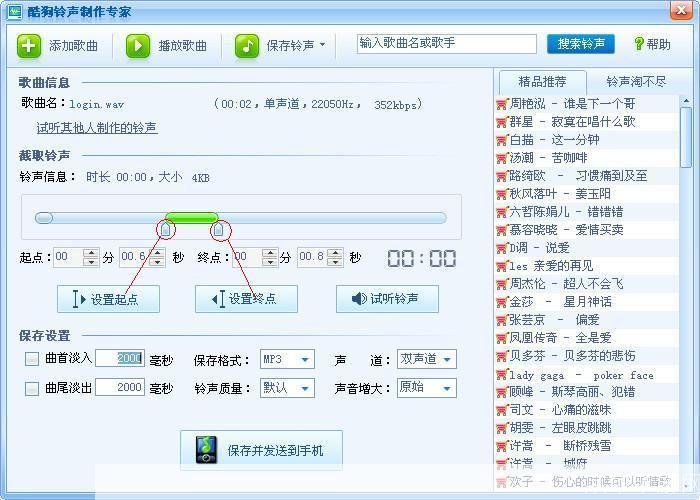
Task: Click the end point minutes spinner
Action: point(270,257)
